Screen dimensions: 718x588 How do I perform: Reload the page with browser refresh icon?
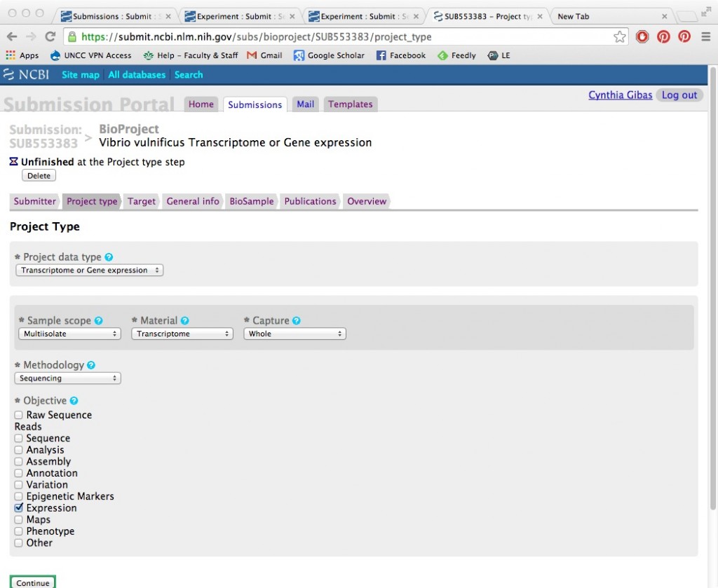tap(50, 36)
